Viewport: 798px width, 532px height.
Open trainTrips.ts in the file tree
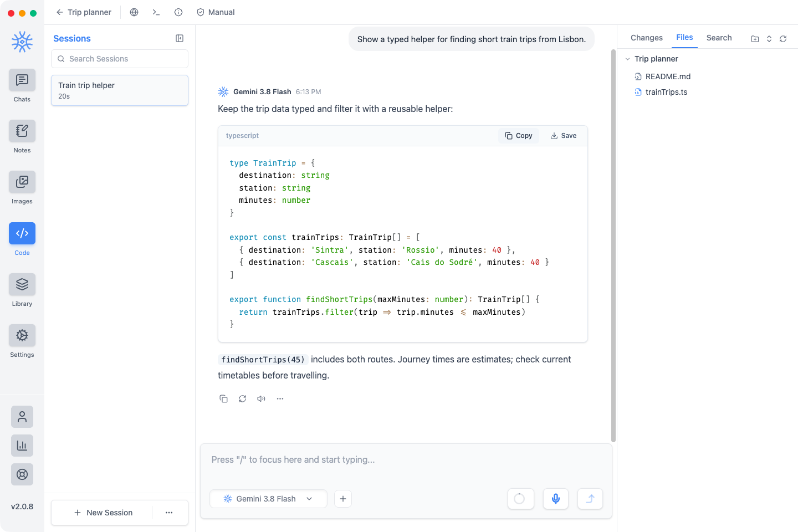666,92
